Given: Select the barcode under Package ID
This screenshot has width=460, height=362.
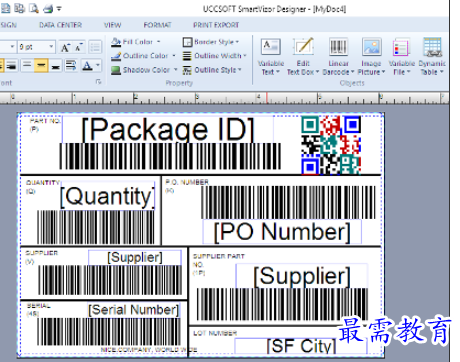Looking at the screenshot, I should tap(170, 157).
